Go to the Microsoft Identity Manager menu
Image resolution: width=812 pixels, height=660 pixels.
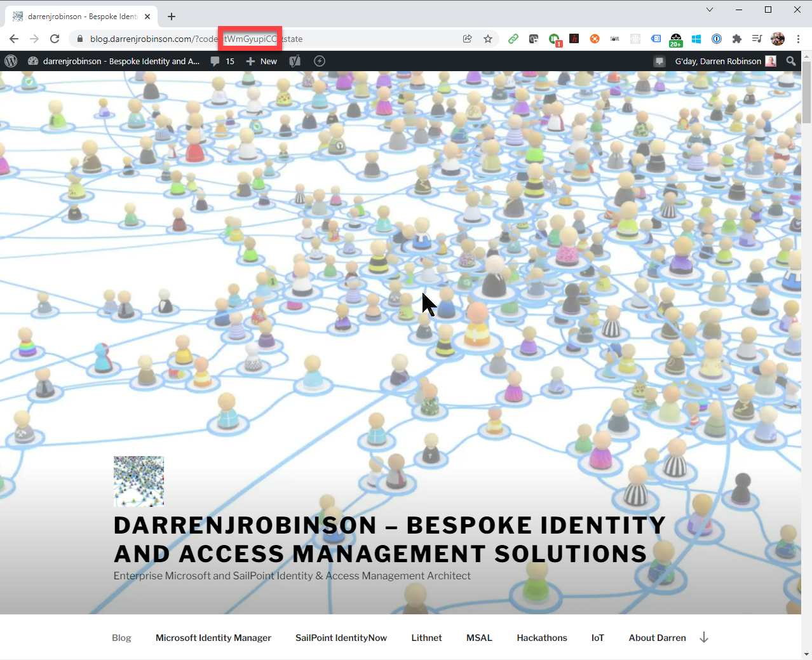tap(213, 638)
